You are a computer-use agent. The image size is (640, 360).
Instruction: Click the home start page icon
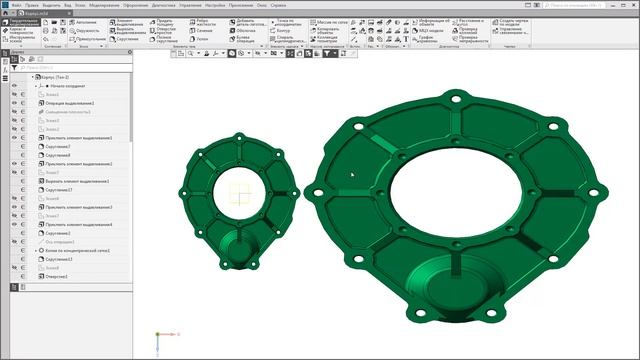tap(5, 13)
